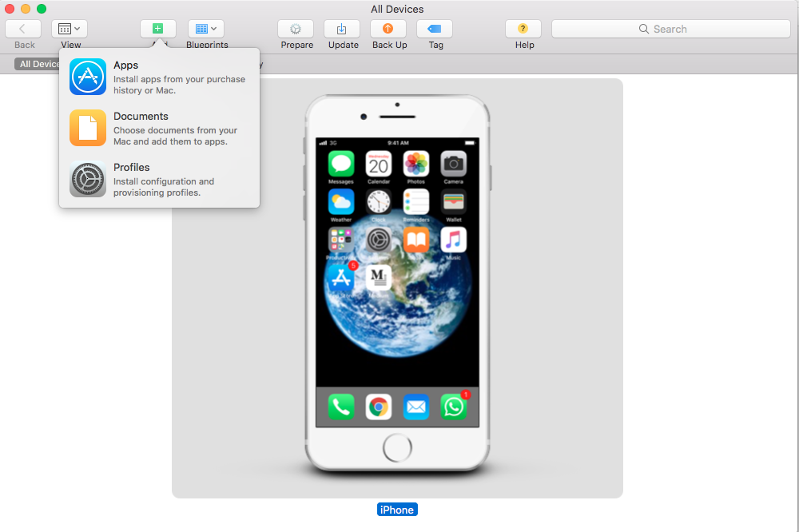
Task: Open Help with the question mark icon
Action: 523,29
